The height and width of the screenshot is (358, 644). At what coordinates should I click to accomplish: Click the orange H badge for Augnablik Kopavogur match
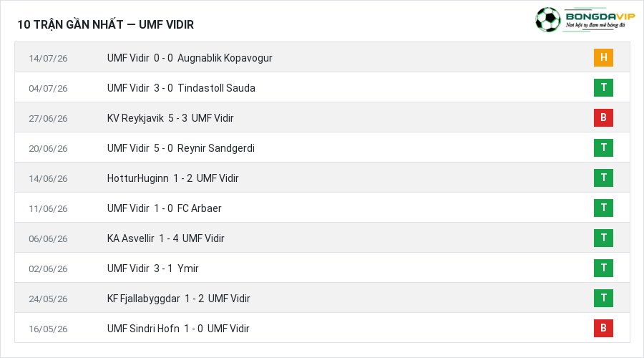(x=603, y=57)
